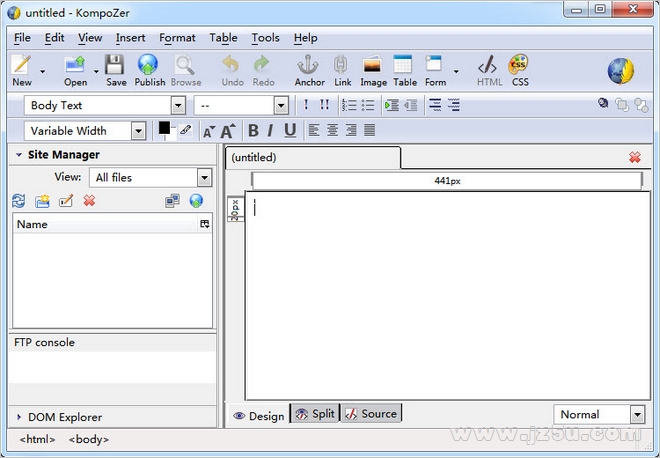Insert a Form

435,70
